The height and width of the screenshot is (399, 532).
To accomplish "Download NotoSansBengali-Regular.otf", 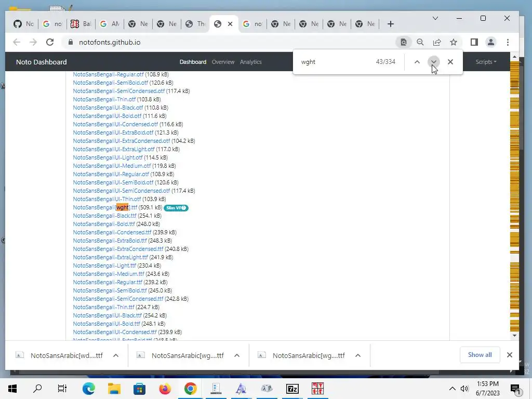I will 108,74.
